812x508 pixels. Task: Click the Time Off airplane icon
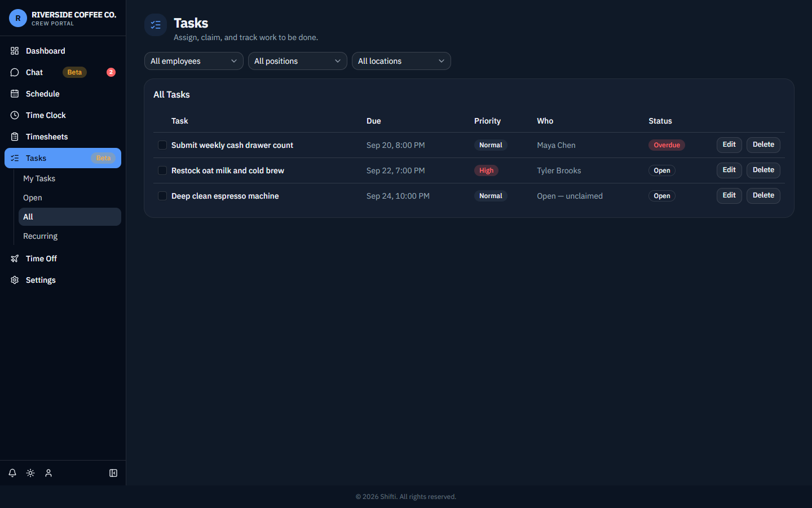[x=15, y=259]
